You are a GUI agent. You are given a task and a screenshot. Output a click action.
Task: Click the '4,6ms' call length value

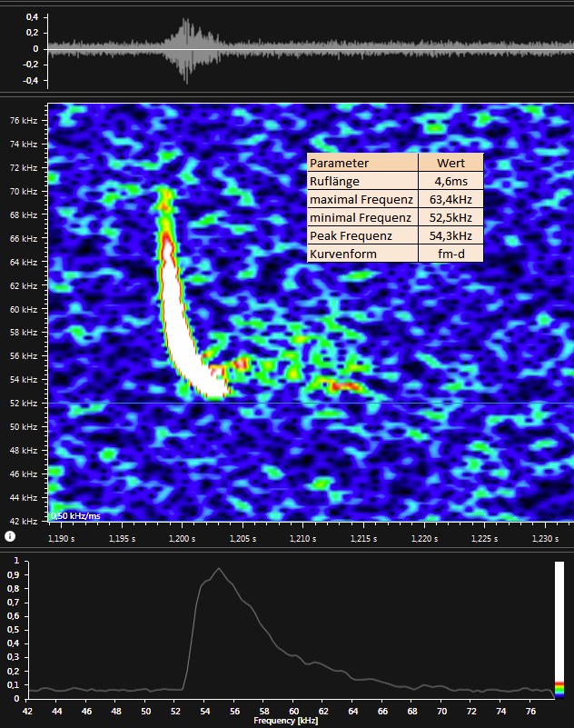click(450, 181)
